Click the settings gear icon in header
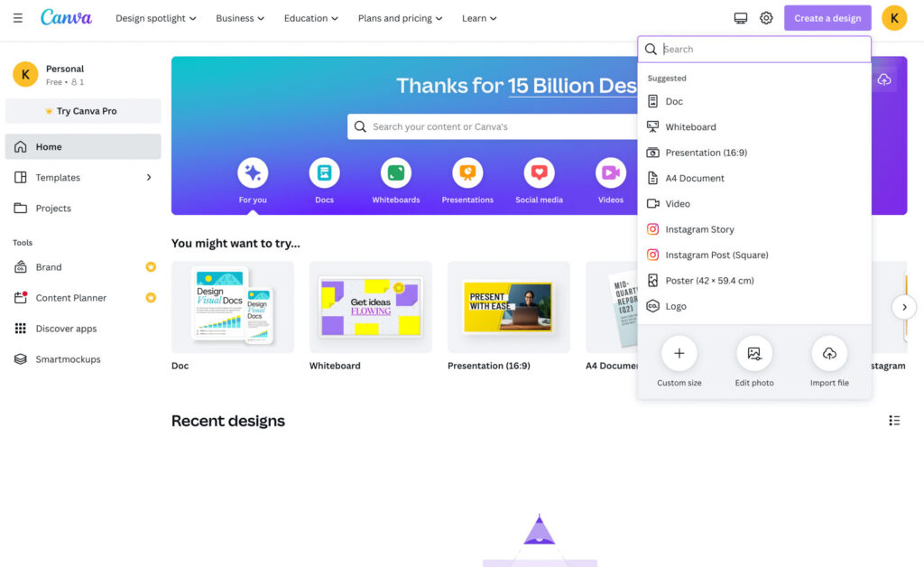This screenshot has width=924, height=567. pyautogui.click(x=766, y=18)
